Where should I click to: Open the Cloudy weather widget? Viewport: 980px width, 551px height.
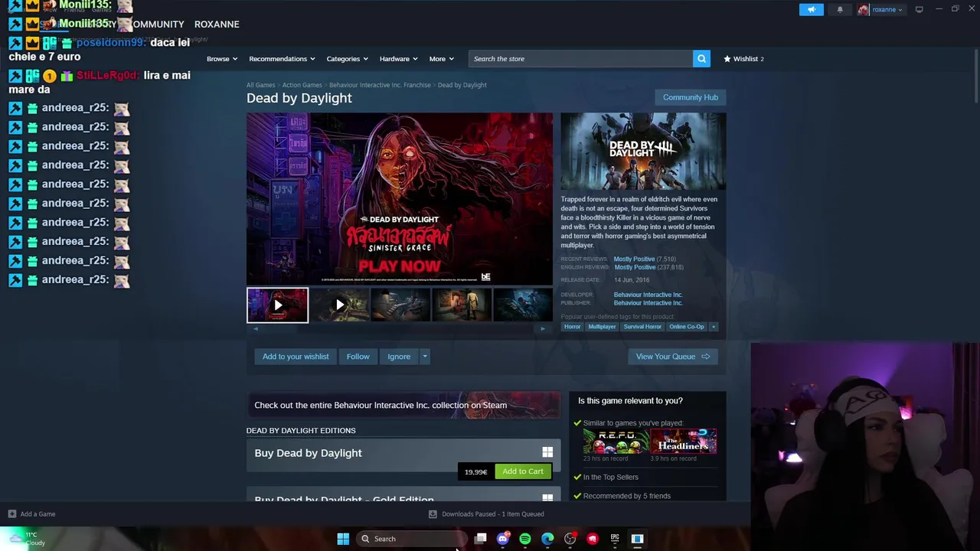[x=26, y=539]
